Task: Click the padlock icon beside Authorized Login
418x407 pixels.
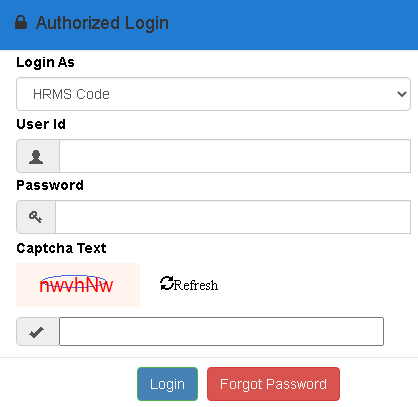Action: tap(21, 23)
